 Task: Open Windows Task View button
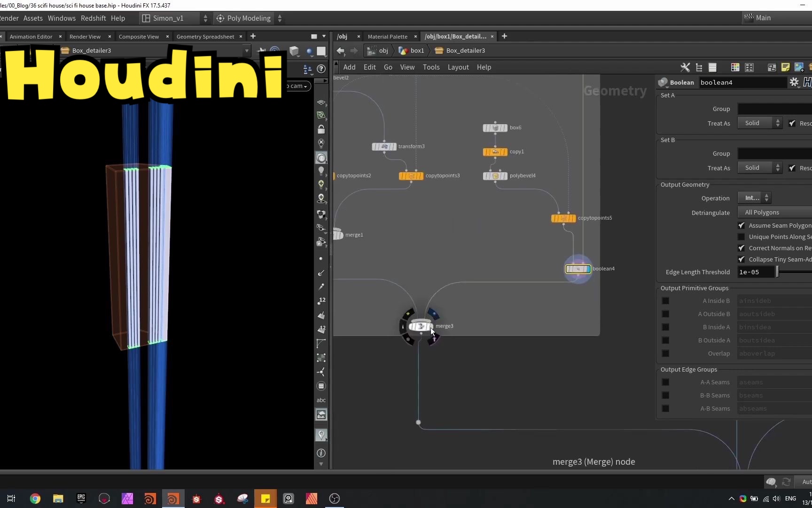click(x=11, y=499)
